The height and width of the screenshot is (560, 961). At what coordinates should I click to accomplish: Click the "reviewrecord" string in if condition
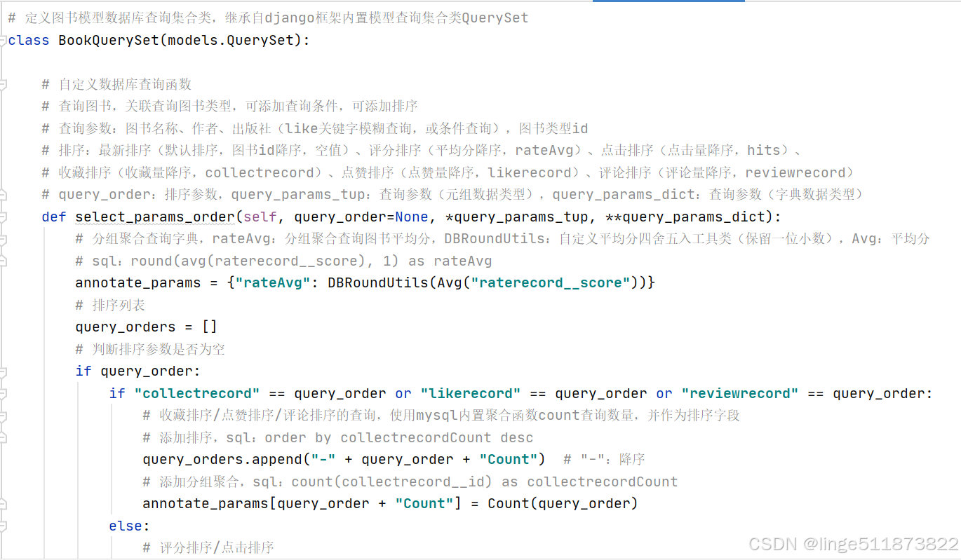[x=740, y=393]
